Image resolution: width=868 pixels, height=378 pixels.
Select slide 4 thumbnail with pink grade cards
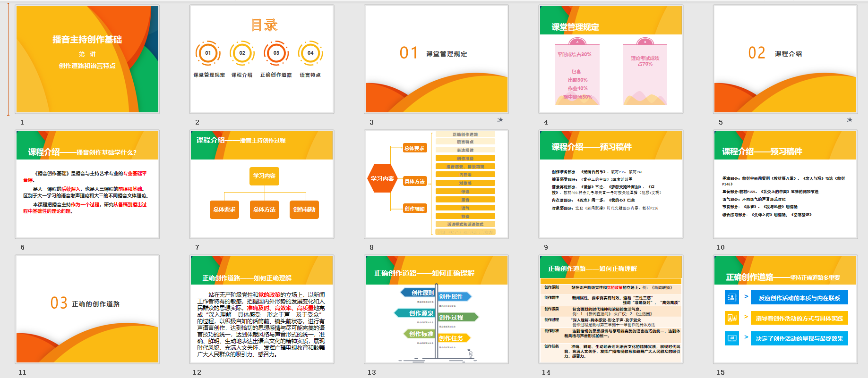pyautogui.click(x=611, y=59)
